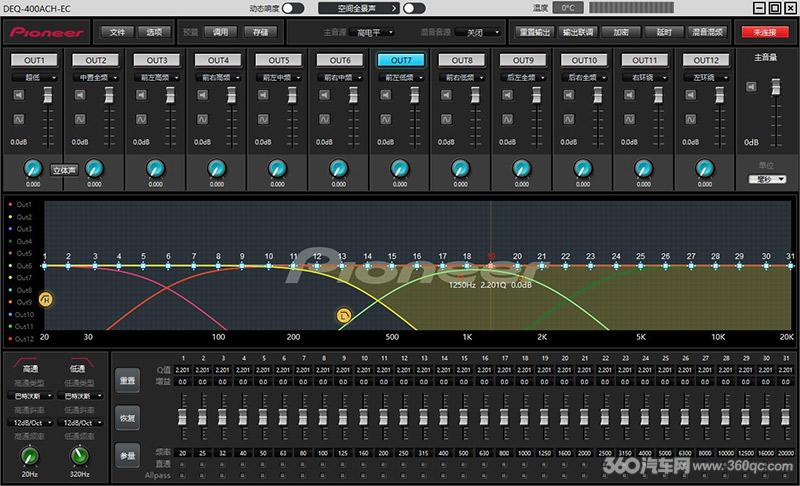This screenshot has width=800, height=486.
Task: Click the 重置 EQ reset button
Action: pyautogui.click(x=127, y=380)
